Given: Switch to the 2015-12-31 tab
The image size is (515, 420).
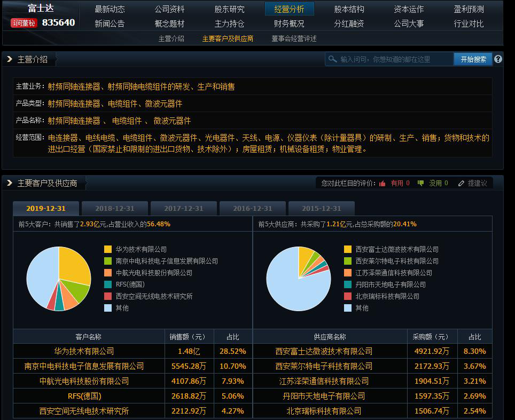Looking at the screenshot, I should coord(322,208).
